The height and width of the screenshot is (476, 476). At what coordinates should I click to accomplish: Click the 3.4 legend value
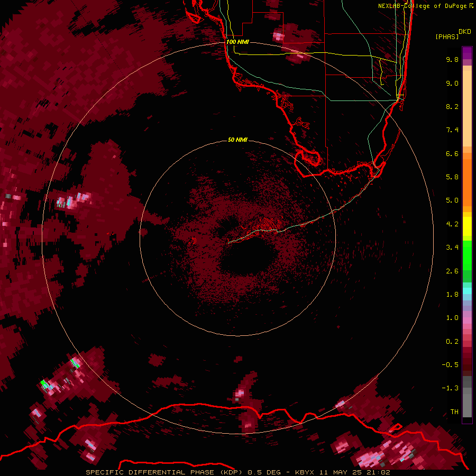coord(452,248)
